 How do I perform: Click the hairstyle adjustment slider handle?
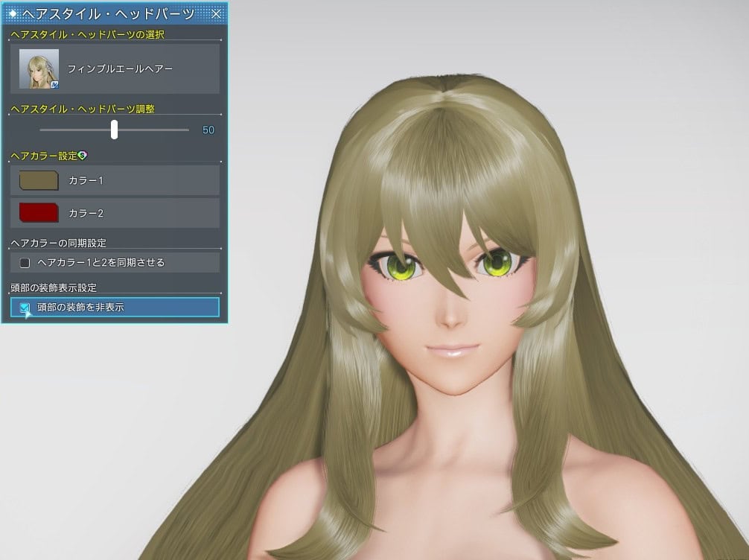114,130
